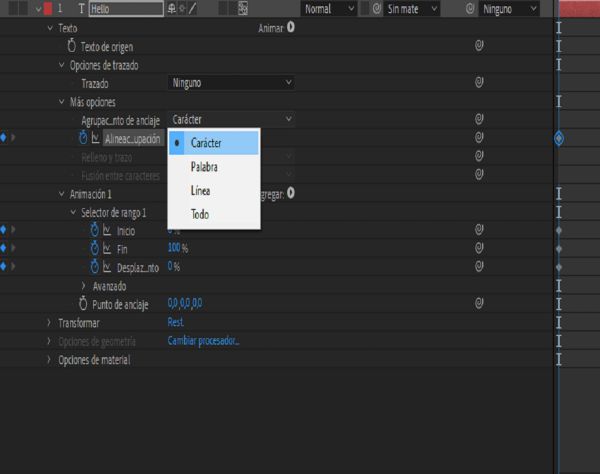Screen dimensions: 600x474
Task: Expand Opciones de material group
Action: coord(49,359)
